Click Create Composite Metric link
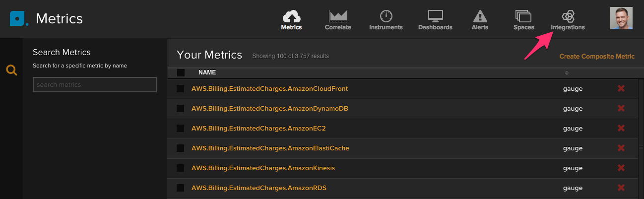The width and height of the screenshot is (644, 199). 597,57
